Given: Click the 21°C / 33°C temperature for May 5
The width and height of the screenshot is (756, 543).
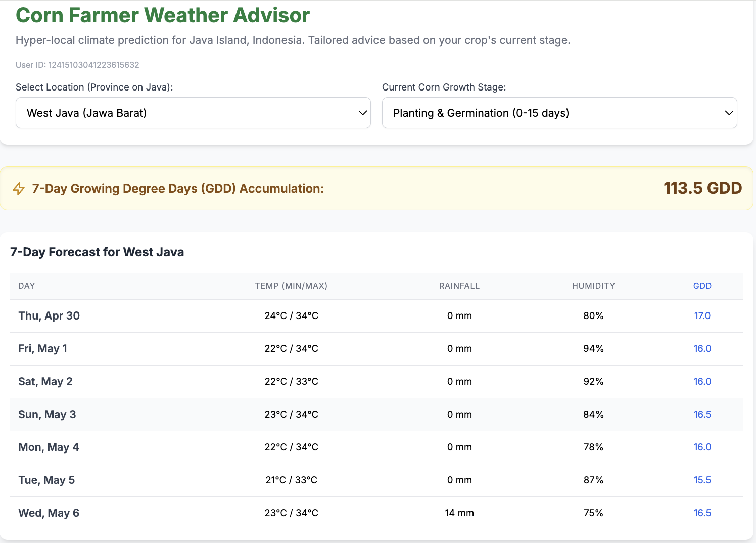Looking at the screenshot, I should point(292,480).
